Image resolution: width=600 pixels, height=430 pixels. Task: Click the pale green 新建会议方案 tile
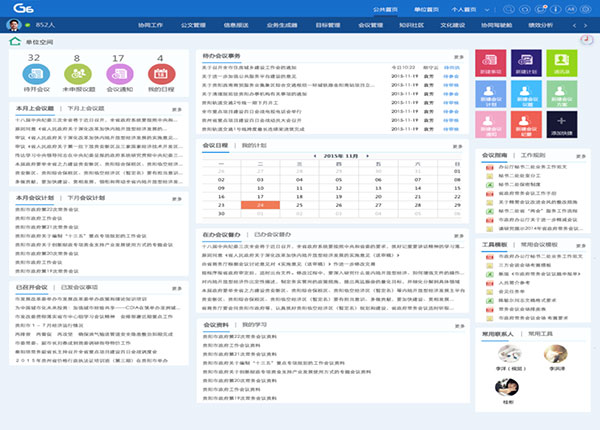[x=561, y=94]
